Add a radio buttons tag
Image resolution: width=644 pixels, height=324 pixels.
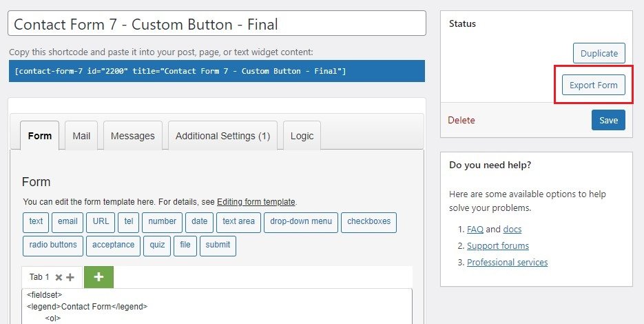pyautogui.click(x=52, y=245)
